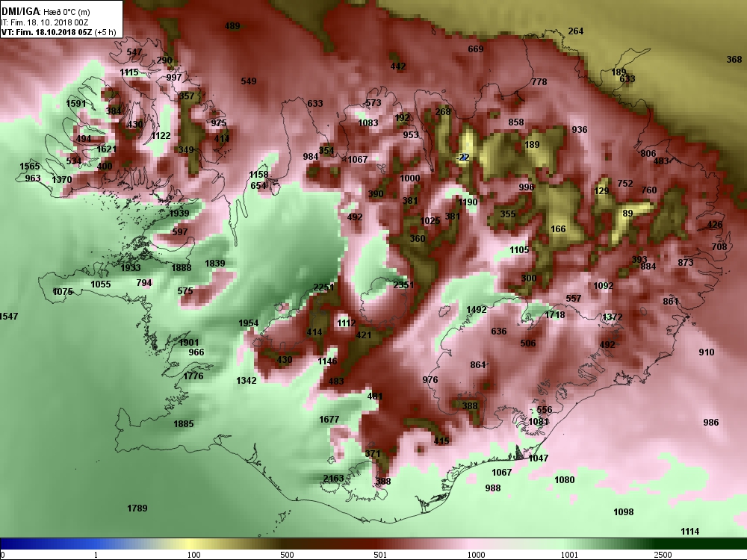
Task: Click the value 264 at the top
Action: tap(575, 31)
